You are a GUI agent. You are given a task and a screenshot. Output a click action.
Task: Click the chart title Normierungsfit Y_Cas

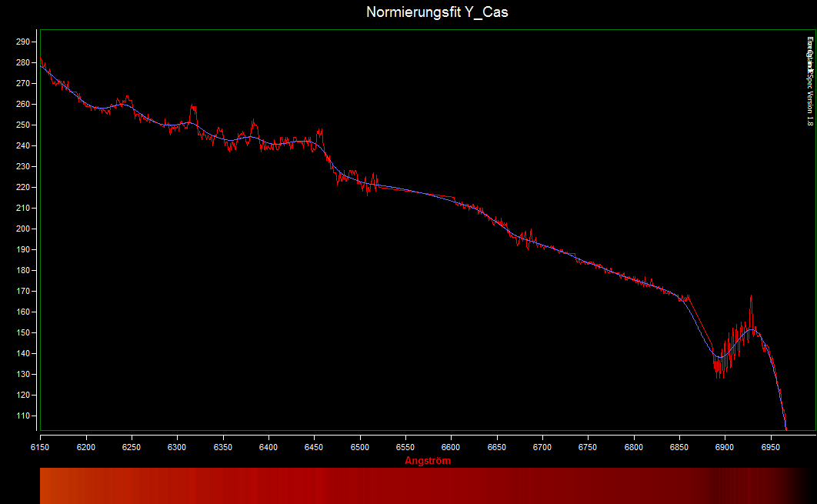pos(437,12)
